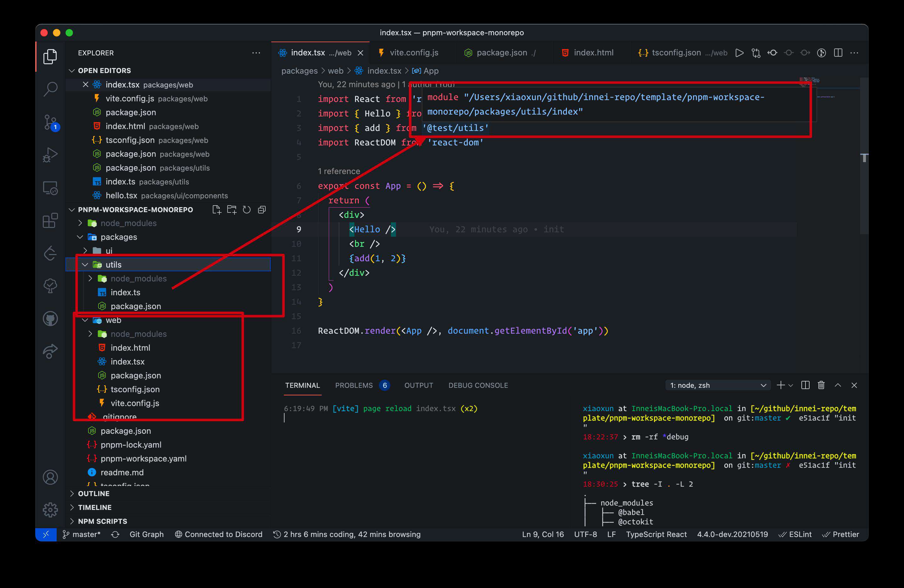Click the 'web' breadcrumb segment
The image size is (904, 588).
point(336,71)
